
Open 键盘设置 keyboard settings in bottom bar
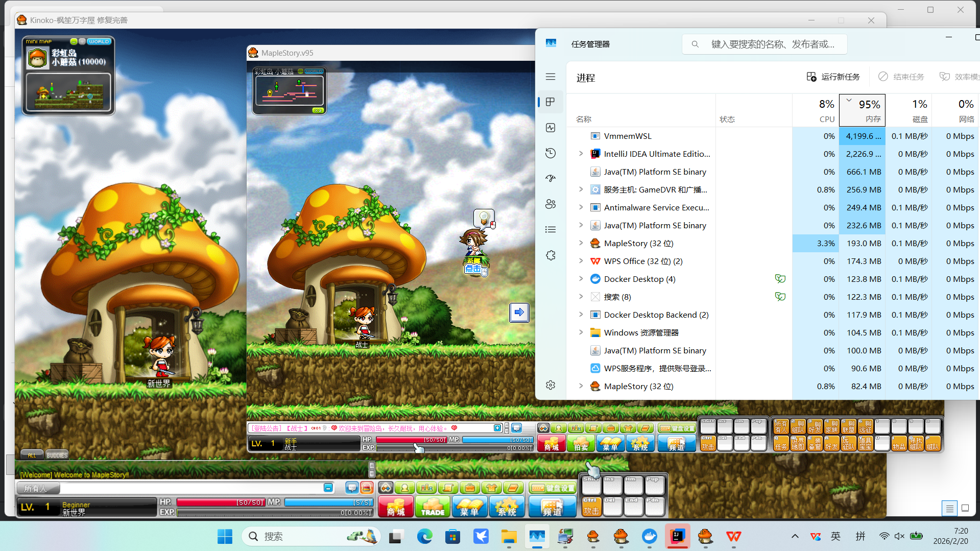tap(553, 488)
